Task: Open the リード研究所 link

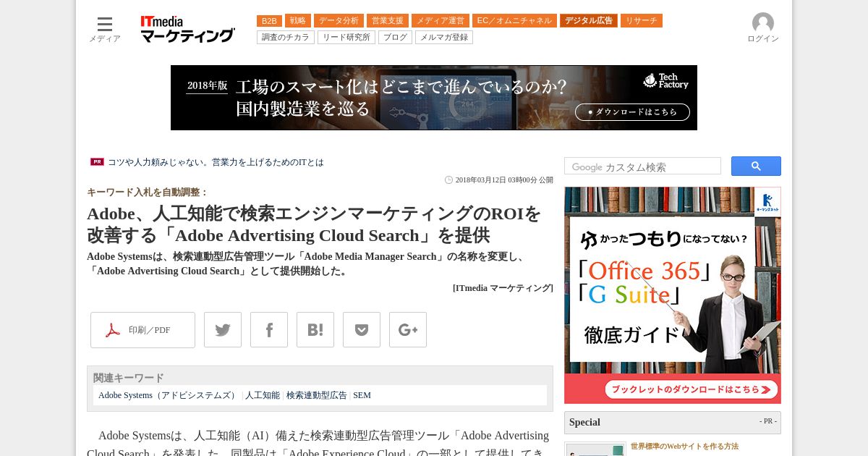Action: click(346, 37)
